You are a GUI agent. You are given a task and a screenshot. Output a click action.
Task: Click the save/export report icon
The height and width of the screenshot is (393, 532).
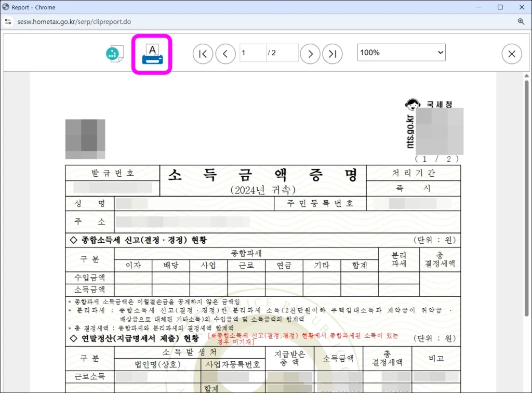(115, 54)
